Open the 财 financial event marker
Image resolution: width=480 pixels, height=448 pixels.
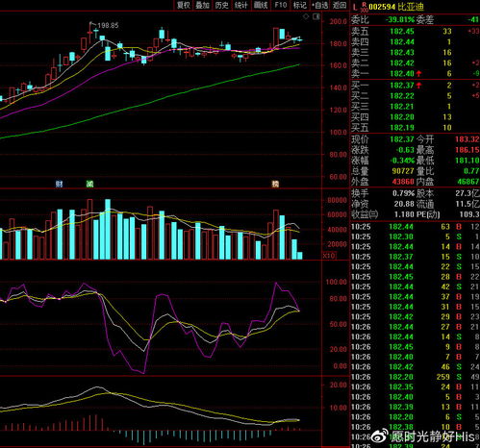(59, 184)
